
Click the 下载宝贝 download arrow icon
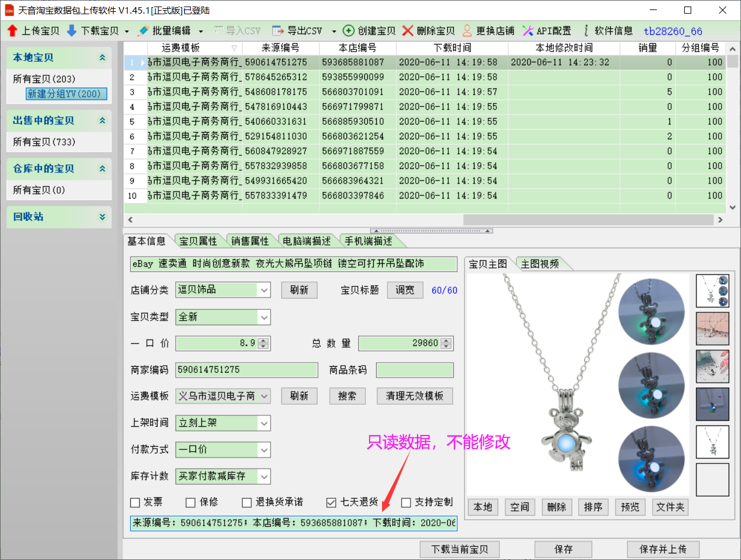tap(72, 31)
